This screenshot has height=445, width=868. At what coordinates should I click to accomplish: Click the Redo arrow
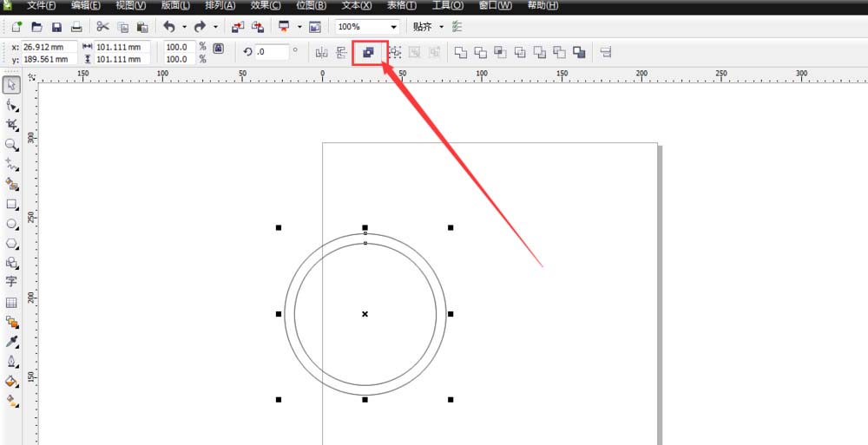click(x=200, y=27)
